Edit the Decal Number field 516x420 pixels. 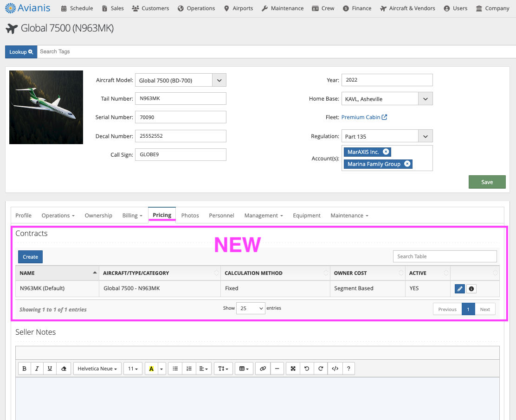tap(181, 136)
